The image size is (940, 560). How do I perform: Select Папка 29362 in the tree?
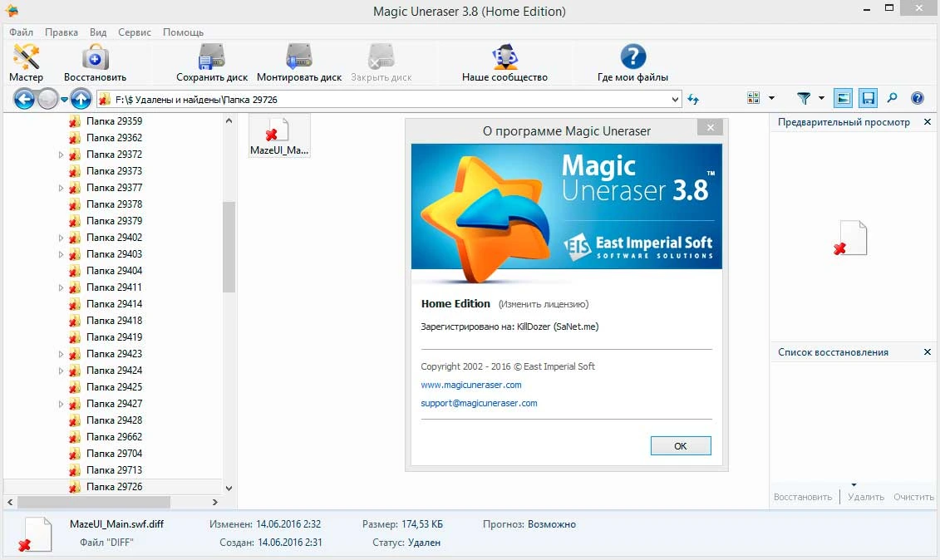(x=114, y=138)
